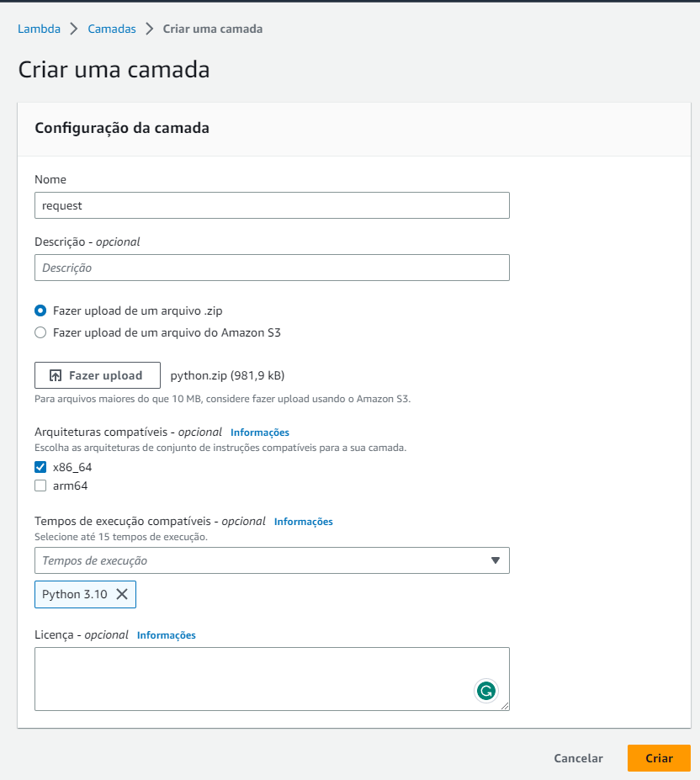Viewport: 700px width, 780px height.
Task: Click inside the Licença text area
Action: 252,678
